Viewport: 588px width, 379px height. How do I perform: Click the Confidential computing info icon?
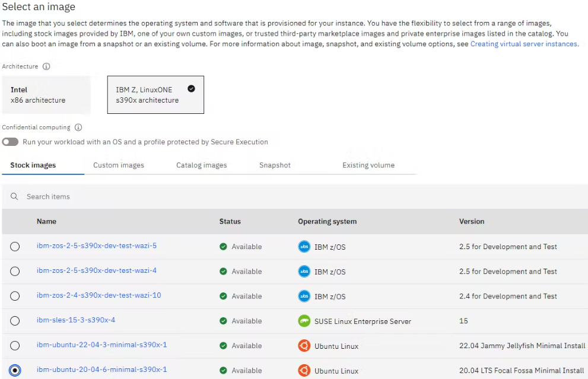78,128
